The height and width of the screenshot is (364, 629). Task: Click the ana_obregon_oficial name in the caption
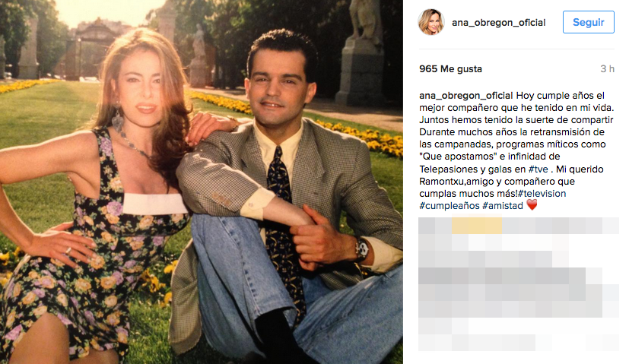(x=465, y=96)
